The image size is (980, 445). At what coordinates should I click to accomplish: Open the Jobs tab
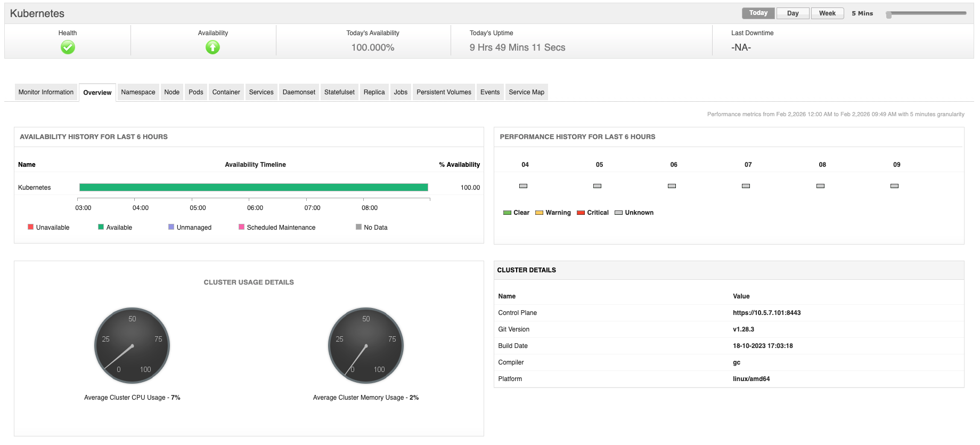[x=401, y=92]
